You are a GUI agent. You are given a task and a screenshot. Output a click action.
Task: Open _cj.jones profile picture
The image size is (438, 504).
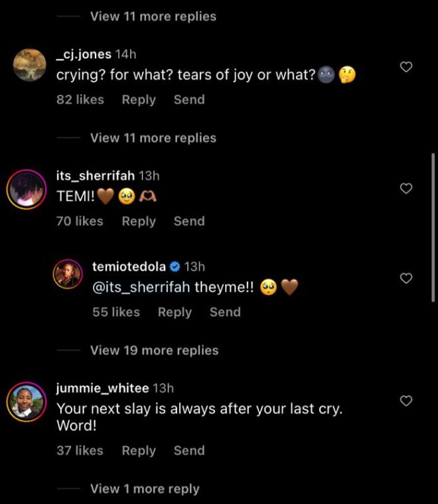coord(29,65)
